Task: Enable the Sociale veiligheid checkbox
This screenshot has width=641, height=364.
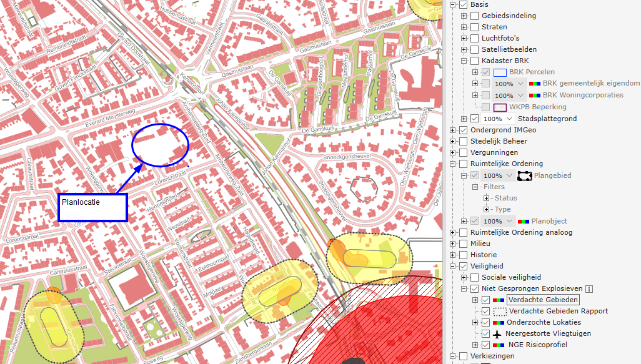Action: (x=475, y=277)
